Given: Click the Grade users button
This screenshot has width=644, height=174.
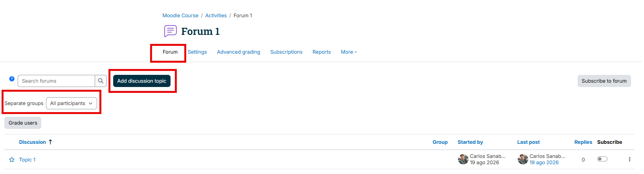Looking at the screenshot, I should [23, 123].
